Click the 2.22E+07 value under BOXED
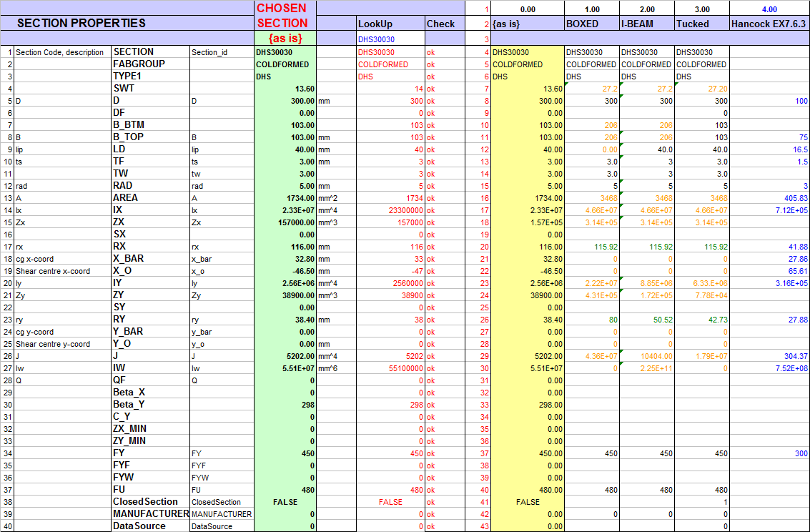Viewport: 810px width, 532px height. [x=592, y=283]
